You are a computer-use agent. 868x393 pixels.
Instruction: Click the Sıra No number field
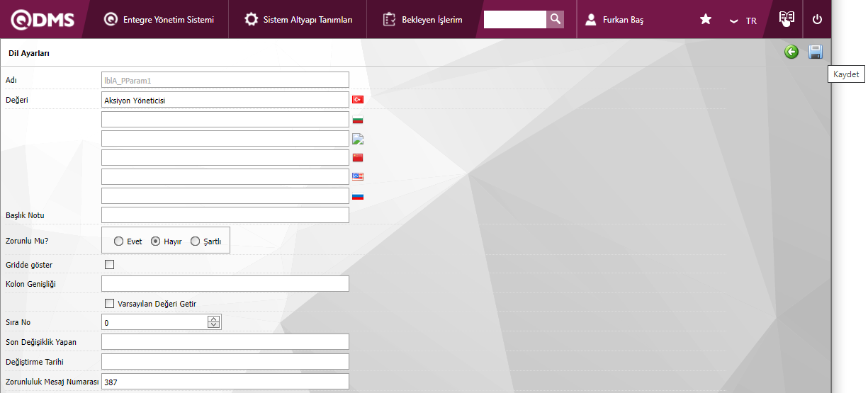pos(154,322)
